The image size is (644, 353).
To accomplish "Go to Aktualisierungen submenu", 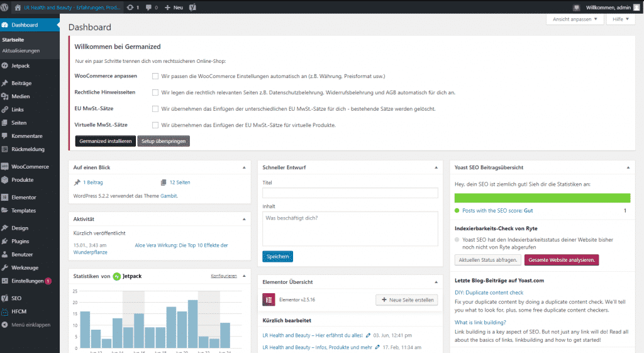I will pyautogui.click(x=21, y=50).
